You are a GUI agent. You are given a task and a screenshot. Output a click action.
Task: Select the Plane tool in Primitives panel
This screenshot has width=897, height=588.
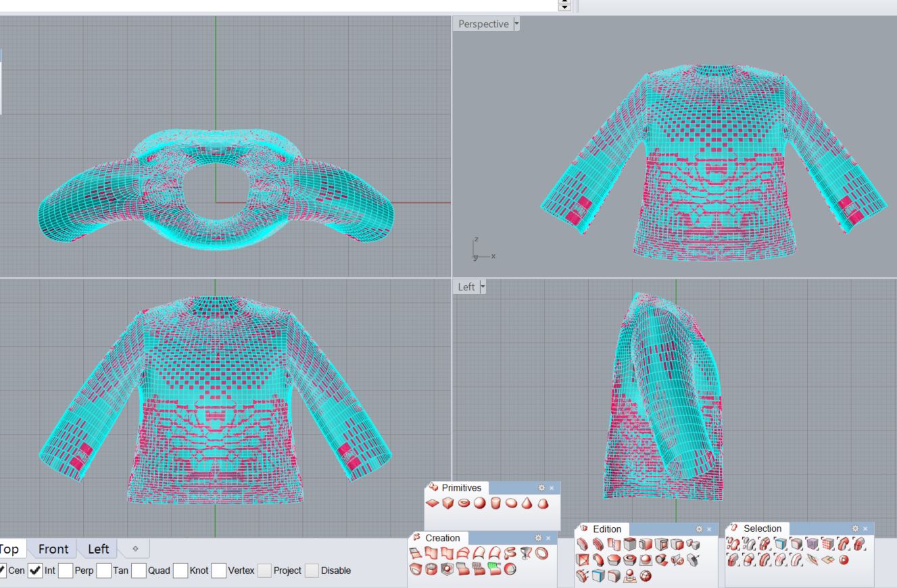432,504
